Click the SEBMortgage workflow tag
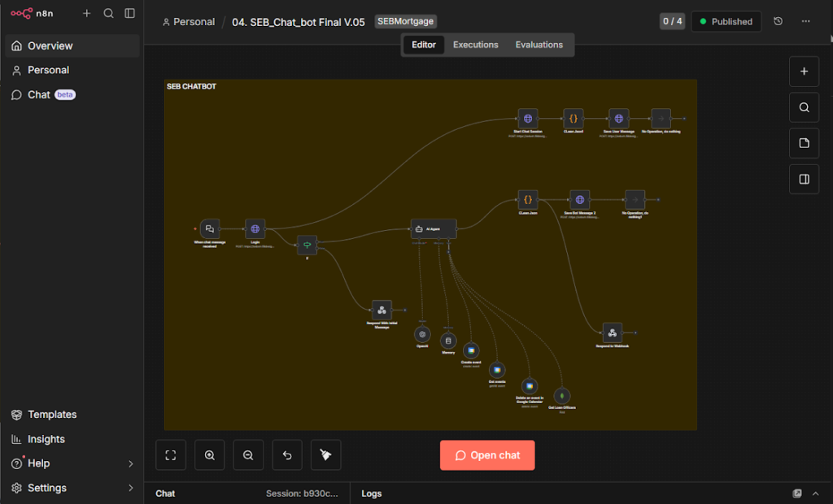 click(405, 22)
